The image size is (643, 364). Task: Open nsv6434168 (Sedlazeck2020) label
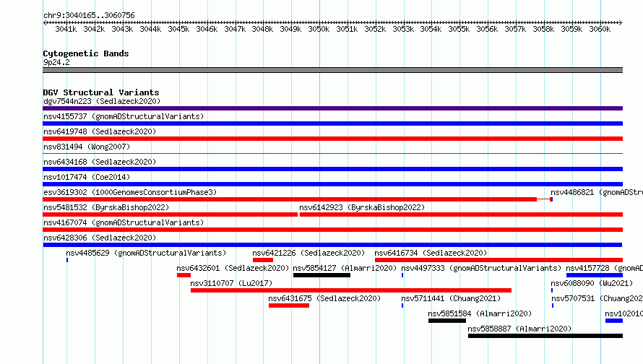pyautogui.click(x=100, y=162)
